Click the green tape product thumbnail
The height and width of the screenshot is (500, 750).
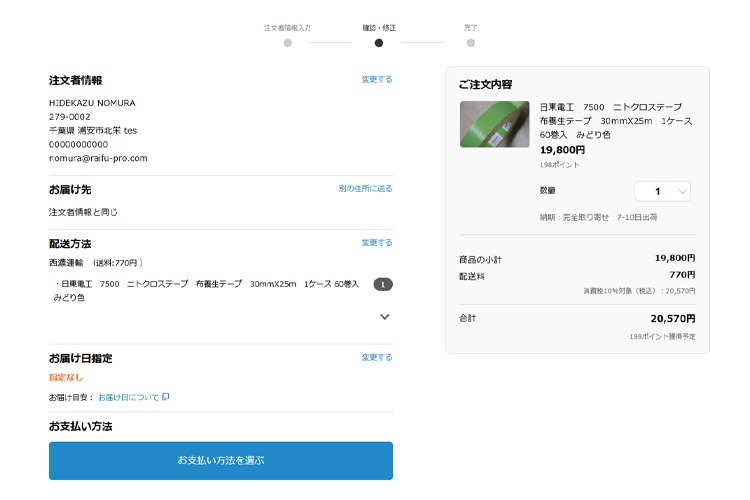[495, 124]
